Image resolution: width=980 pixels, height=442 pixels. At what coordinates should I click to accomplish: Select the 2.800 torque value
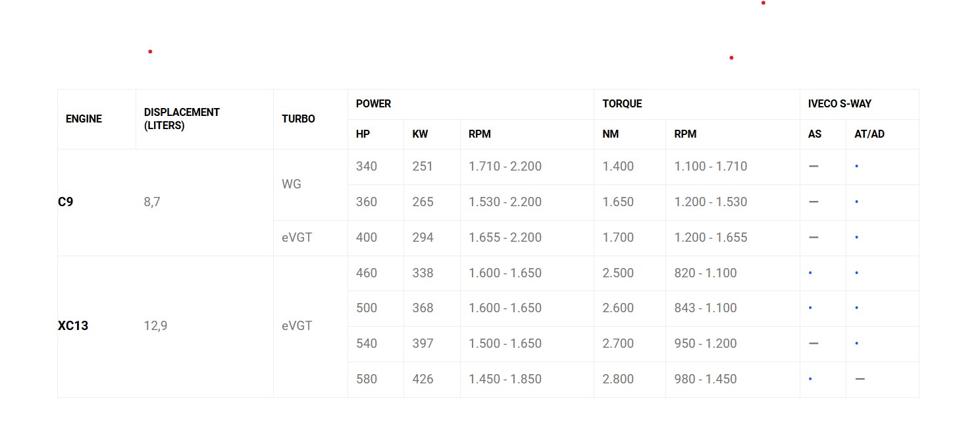click(x=618, y=379)
